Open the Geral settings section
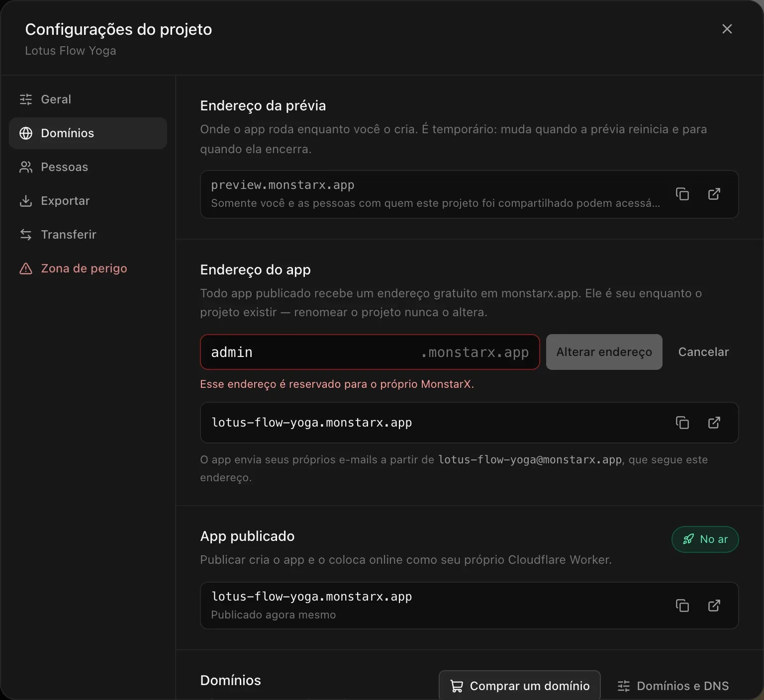Image resolution: width=764 pixels, height=700 pixels. pos(88,99)
